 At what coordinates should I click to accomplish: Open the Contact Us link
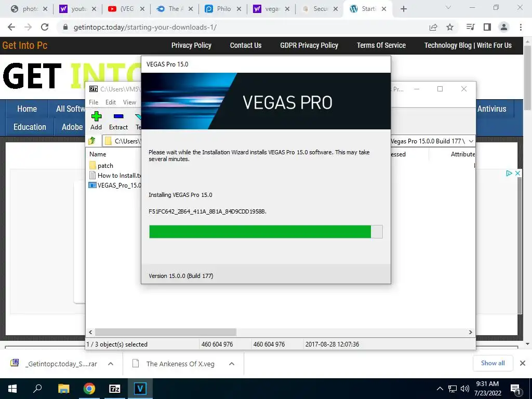(x=246, y=46)
